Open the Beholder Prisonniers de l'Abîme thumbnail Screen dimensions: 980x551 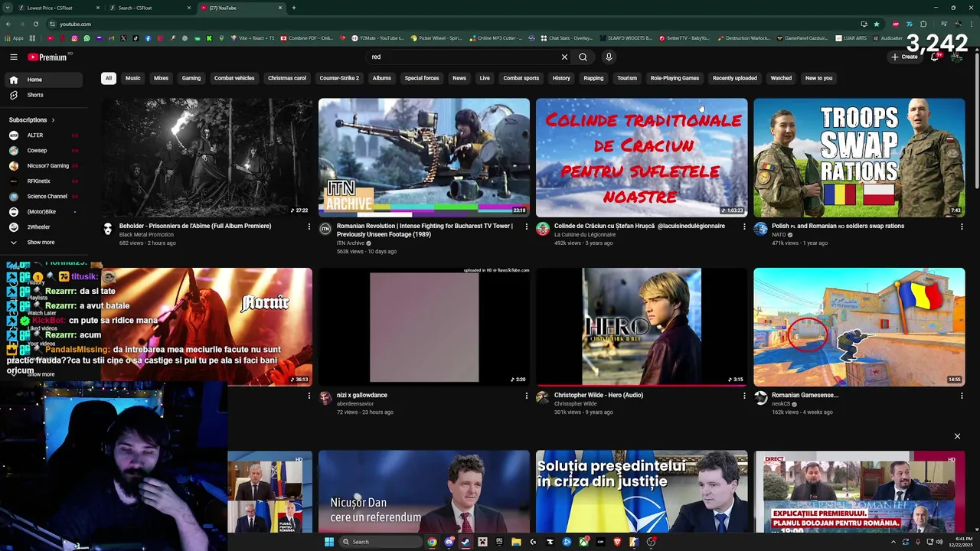click(x=207, y=158)
